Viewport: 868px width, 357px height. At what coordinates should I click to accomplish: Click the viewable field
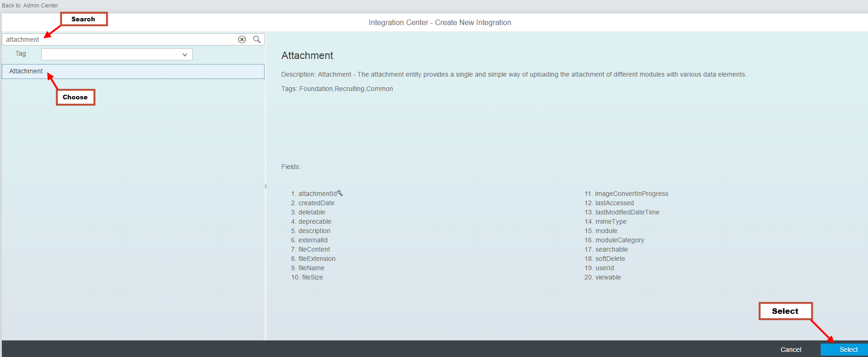click(x=608, y=277)
